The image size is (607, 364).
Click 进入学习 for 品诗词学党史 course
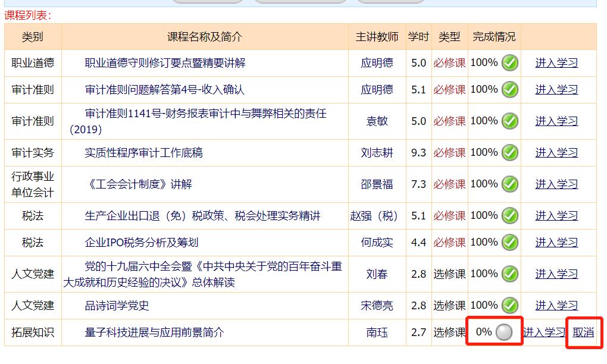556,306
